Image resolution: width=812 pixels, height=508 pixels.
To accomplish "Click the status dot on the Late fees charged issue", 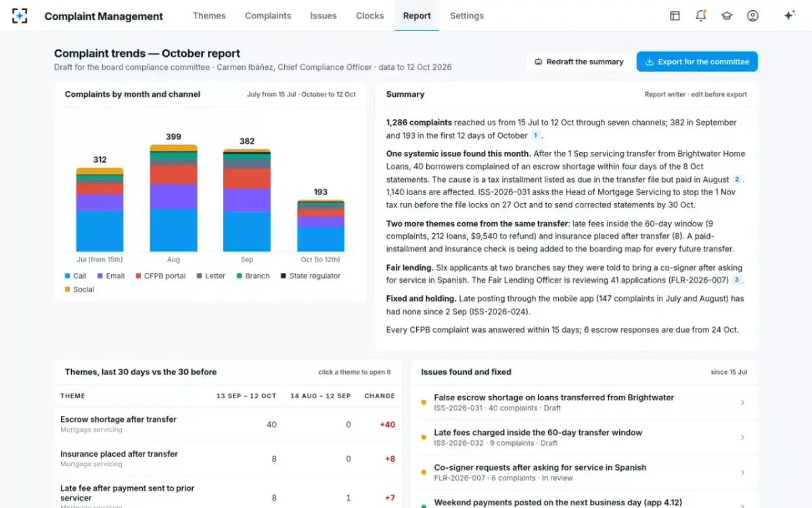I will coord(424,438).
